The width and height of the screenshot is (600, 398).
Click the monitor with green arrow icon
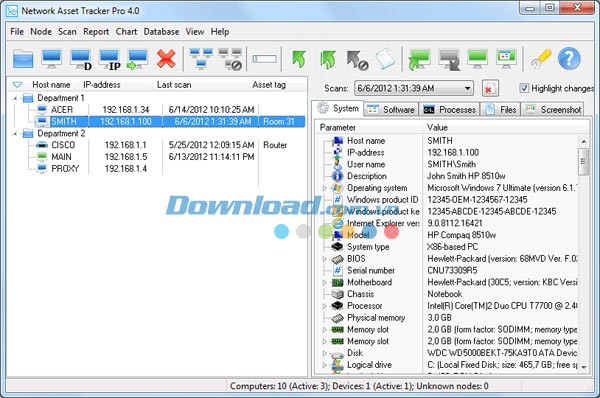pos(137,60)
